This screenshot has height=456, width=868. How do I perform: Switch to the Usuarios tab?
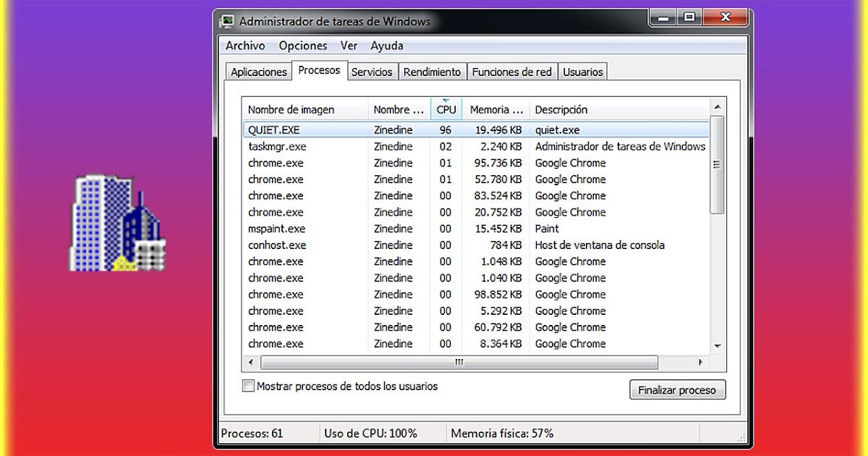click(583, 71)
